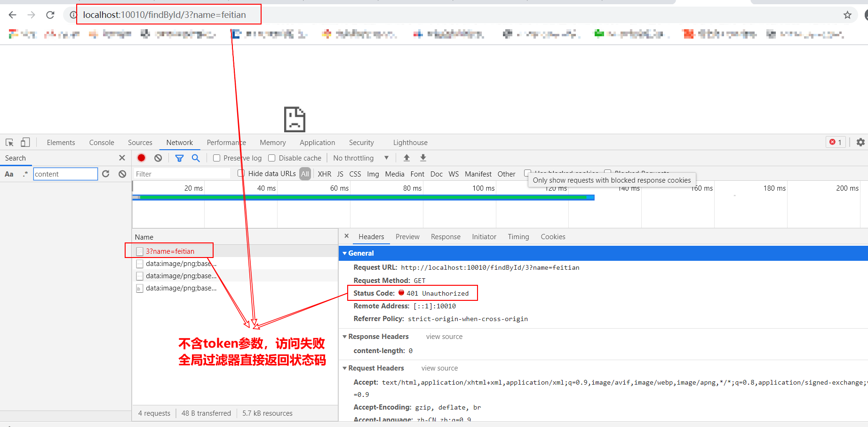The image size is (868, 427).
Task: Clear the network request list
Action: click(158, 158)
